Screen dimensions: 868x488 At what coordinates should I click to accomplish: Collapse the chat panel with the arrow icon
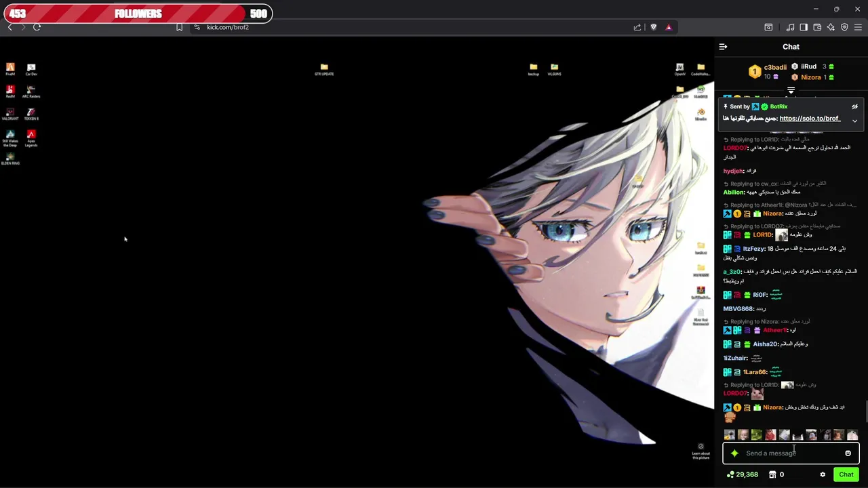[723, 47]
